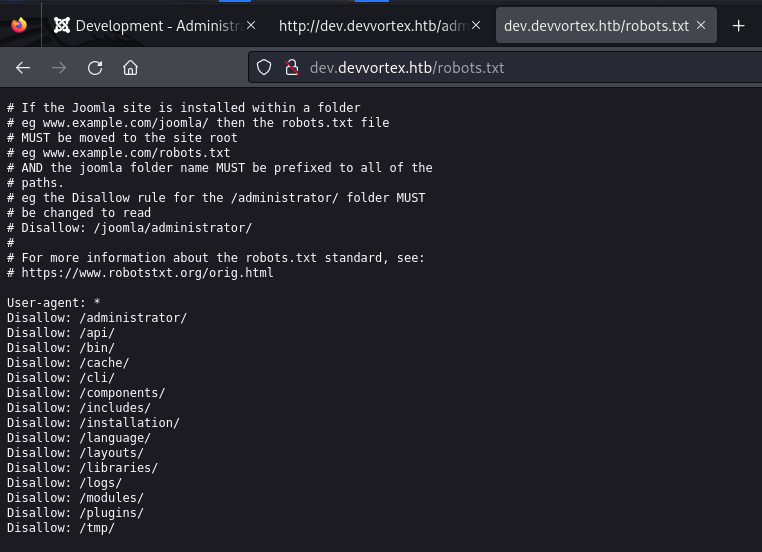Close the Development - Administration tab
The image size is (762, 552).
pos(251,25)
